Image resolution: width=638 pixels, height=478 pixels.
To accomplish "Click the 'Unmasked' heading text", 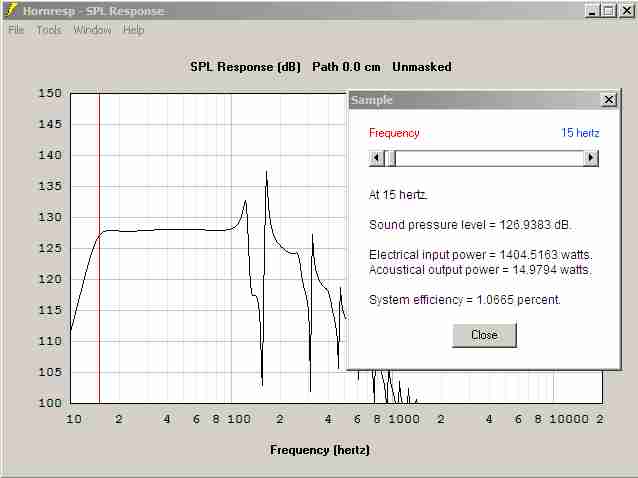I will (x=422, y=67).
